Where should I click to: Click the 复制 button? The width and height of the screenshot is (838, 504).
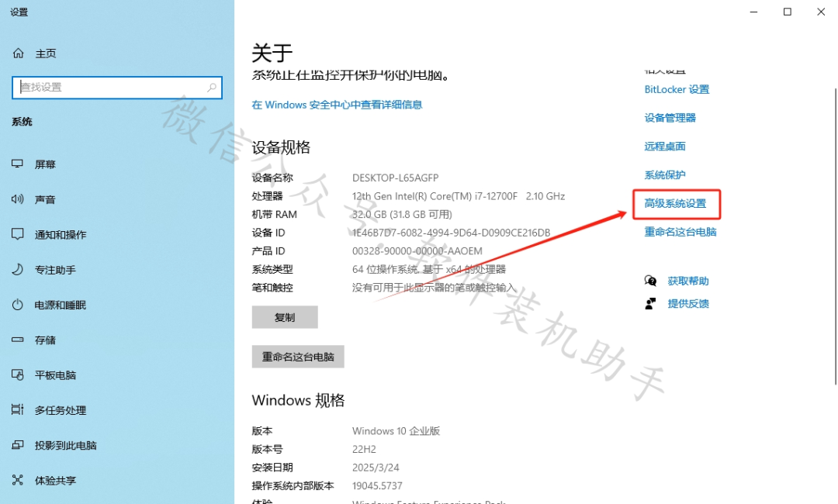point(285,317)
